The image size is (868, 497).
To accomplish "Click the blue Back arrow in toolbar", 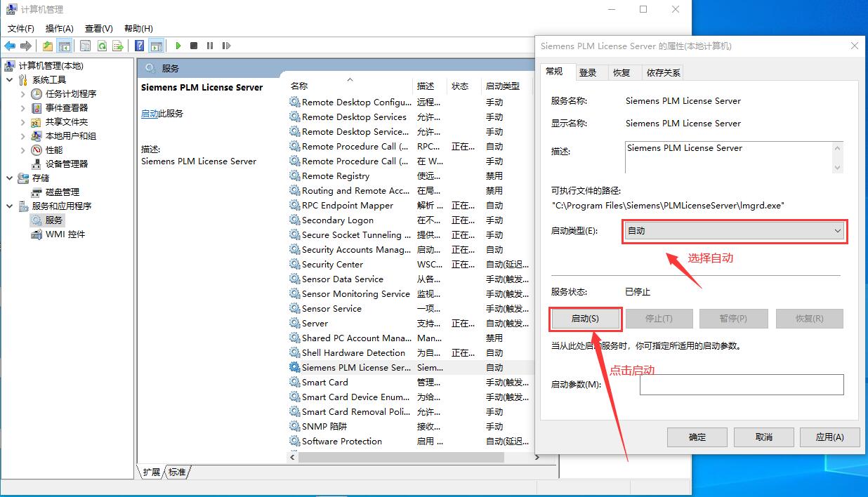I will click(x=10, y=46).
